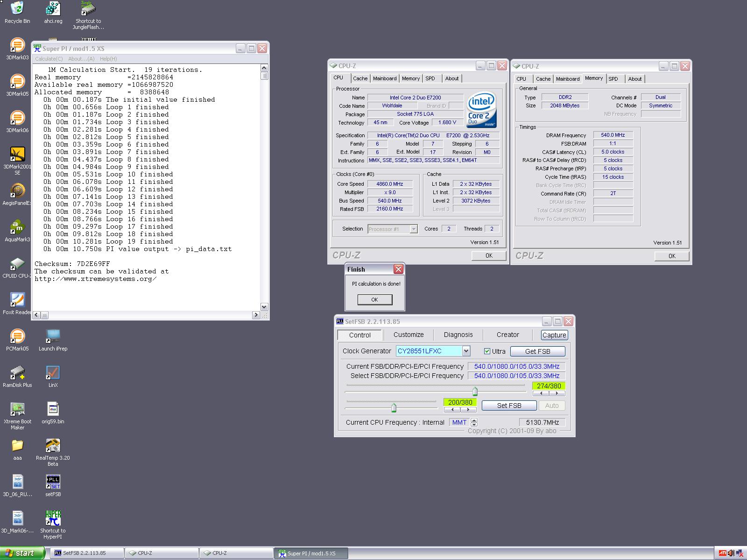Confirm PI calculation done with OK
747x560 pixels.
(374, 300)
